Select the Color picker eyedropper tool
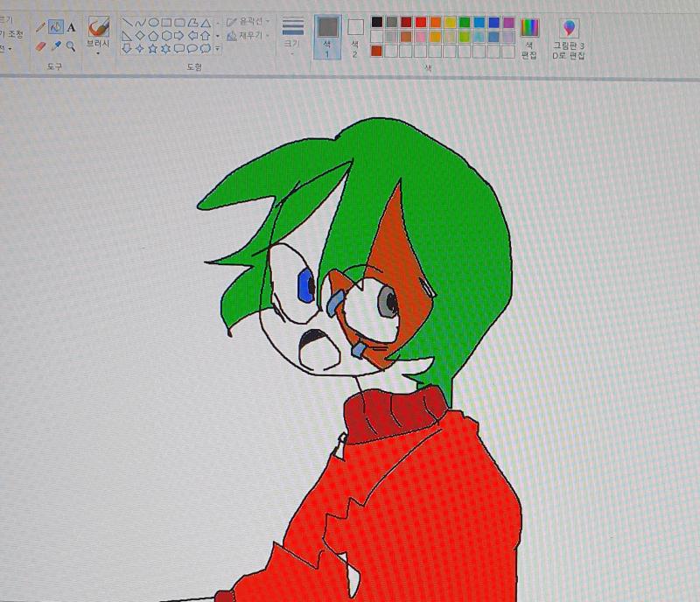 point(56,46)
